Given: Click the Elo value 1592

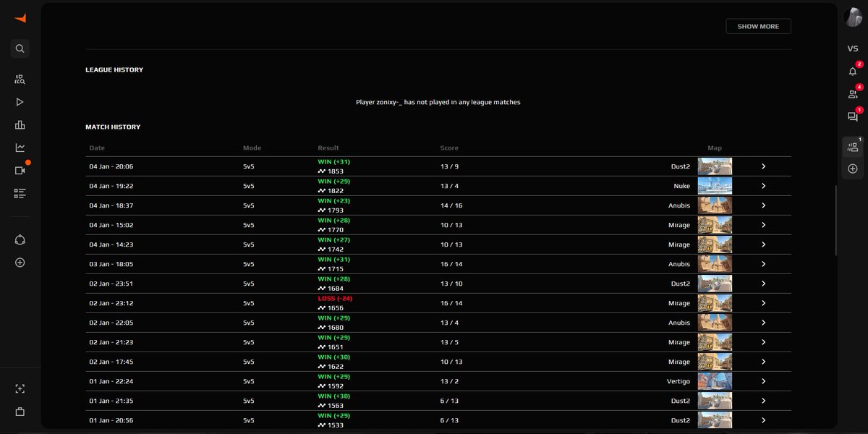Looking at the screenshot, I should point(336,386).
